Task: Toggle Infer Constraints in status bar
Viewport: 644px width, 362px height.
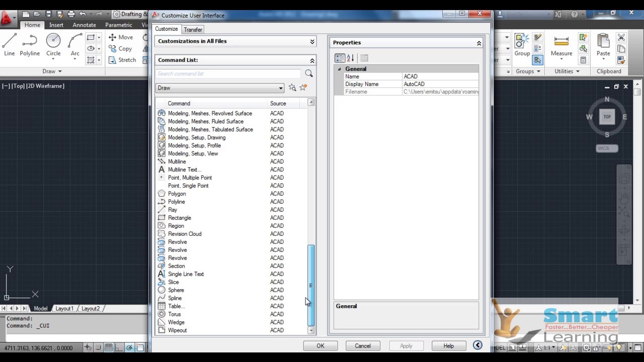Action: click(x=88, y=347)
